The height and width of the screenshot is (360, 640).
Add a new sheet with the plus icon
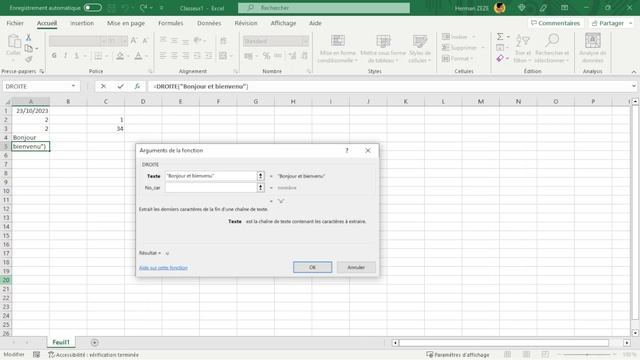pyautogui.click(x=94, y=342)
